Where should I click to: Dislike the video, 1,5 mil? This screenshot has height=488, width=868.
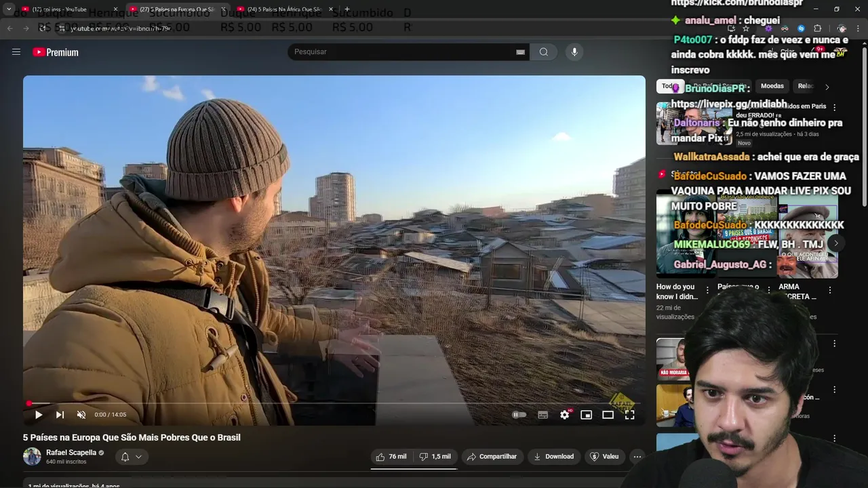click(435, 457)
